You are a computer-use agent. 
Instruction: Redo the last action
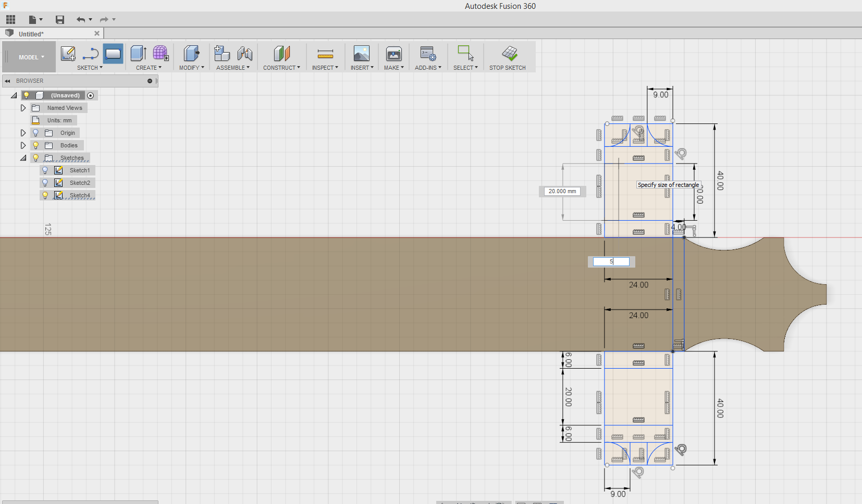click(x=104, y=20)
